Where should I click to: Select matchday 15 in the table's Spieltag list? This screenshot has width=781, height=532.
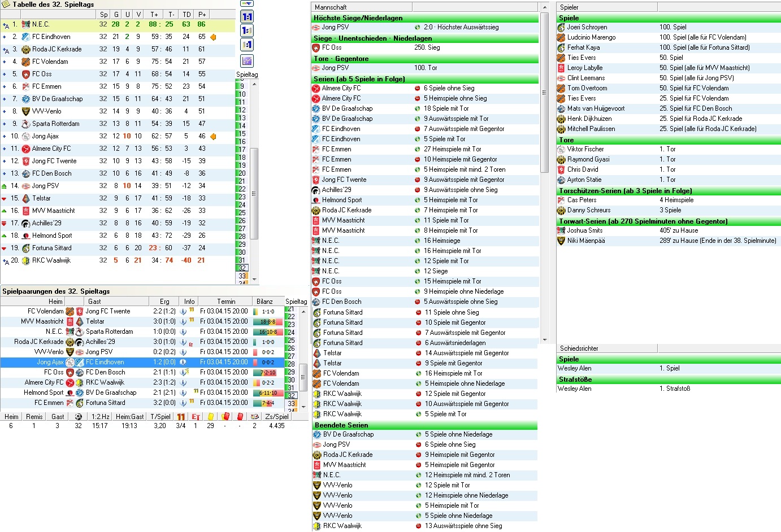point(242,134)
